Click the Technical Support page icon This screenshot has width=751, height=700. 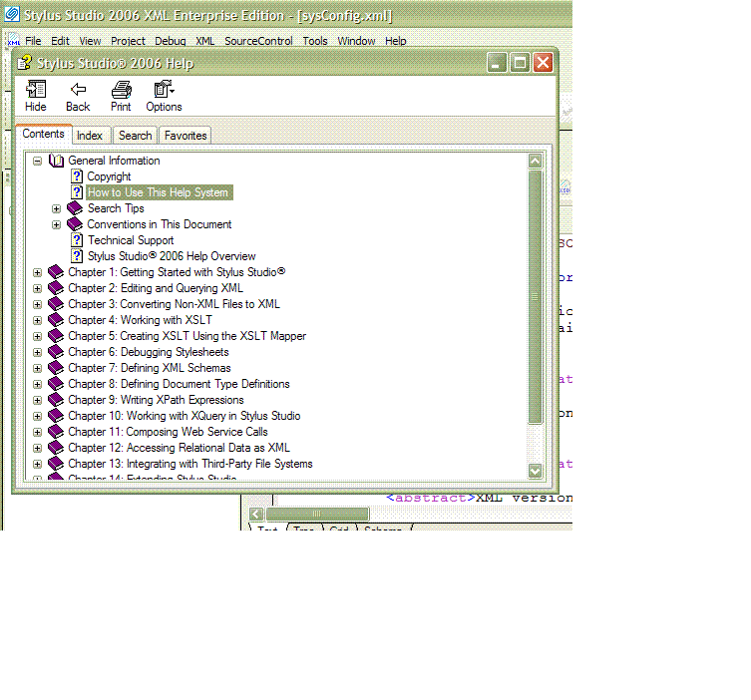(77, 240)
